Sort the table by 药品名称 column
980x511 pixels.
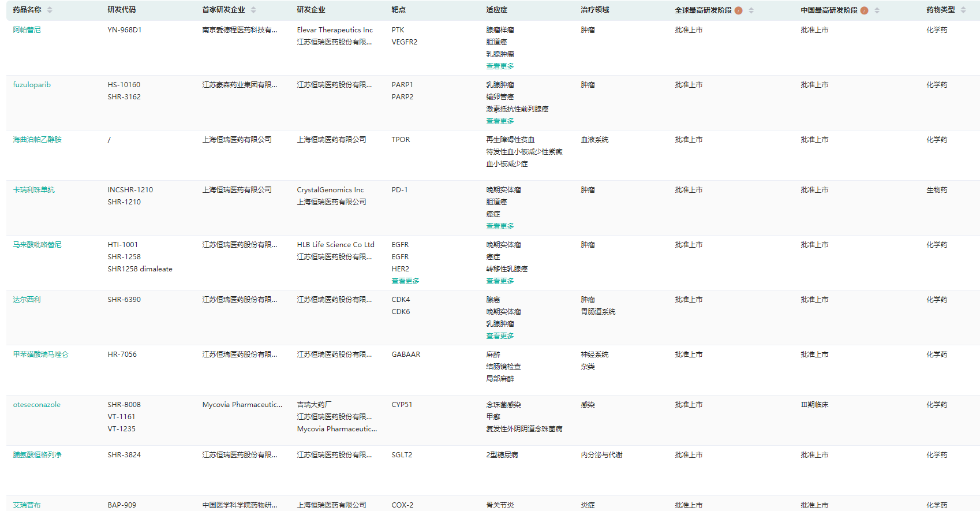pos(50,10)
